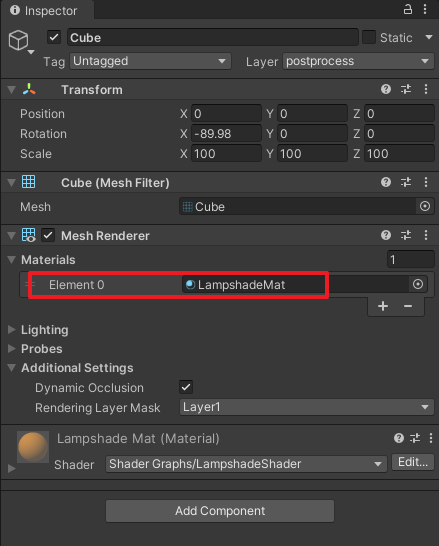Click the LampshadeMat object picker circle
The width and height of the screenshot is (439, 546).
(x=418, y=284)
